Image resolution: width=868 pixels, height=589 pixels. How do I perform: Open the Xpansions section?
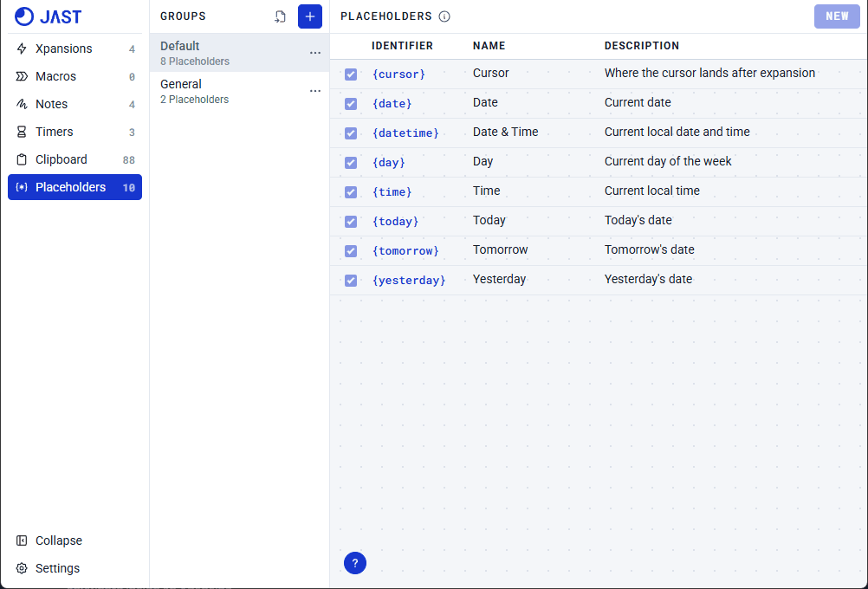[74, 49]
